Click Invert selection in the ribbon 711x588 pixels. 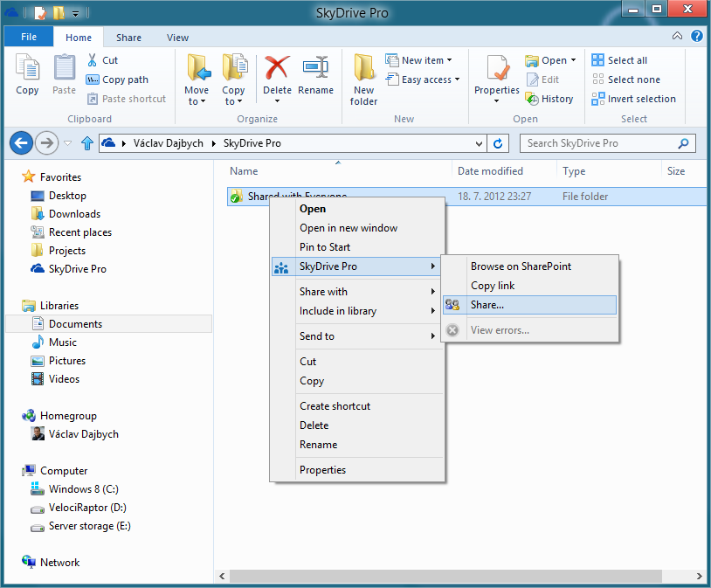(634, 99)
